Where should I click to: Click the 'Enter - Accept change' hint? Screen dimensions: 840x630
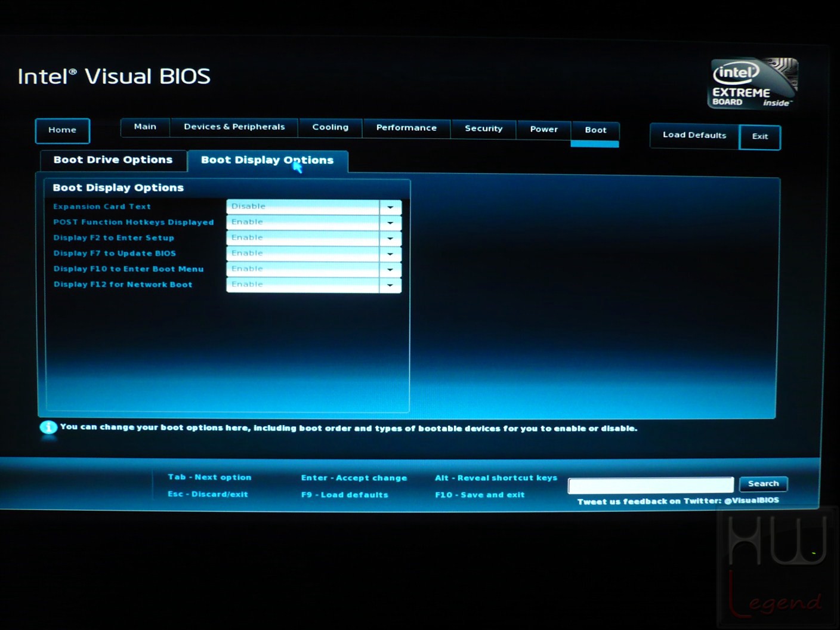point(354,478)
